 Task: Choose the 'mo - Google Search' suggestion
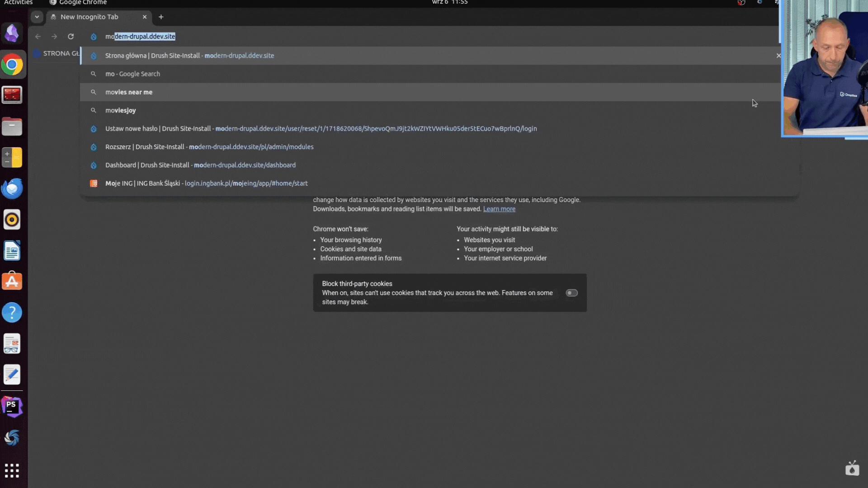(x=430, y=74)
